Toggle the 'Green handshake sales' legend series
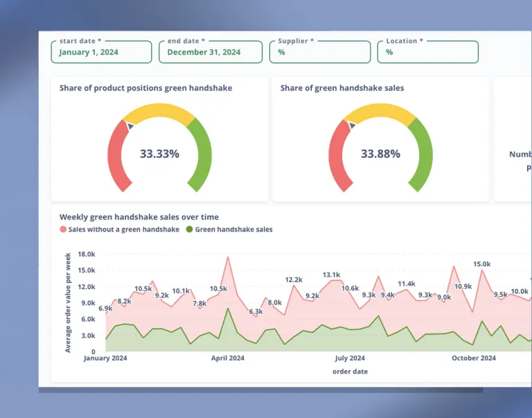The image size is (532, 418). point(233,229)
